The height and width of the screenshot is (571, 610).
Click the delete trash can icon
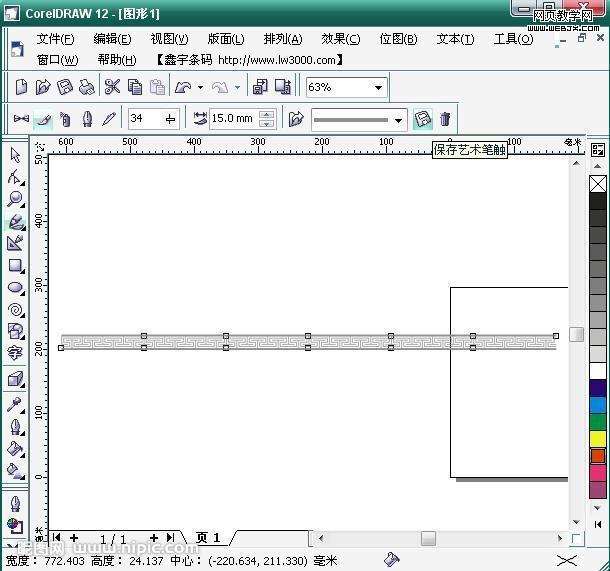click(x=445, y=119)
